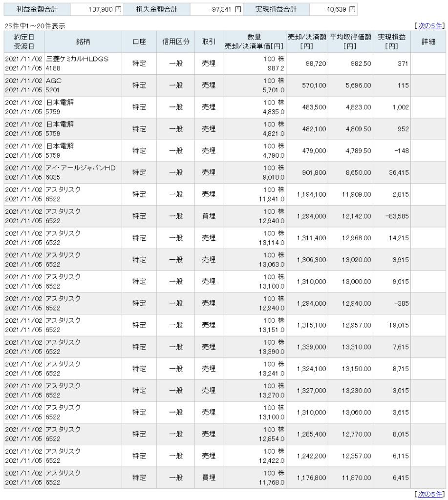Viewport: 448px width, 500px height.
Task: Click unit price 12,854.0
Action: (x=272, y=439)
